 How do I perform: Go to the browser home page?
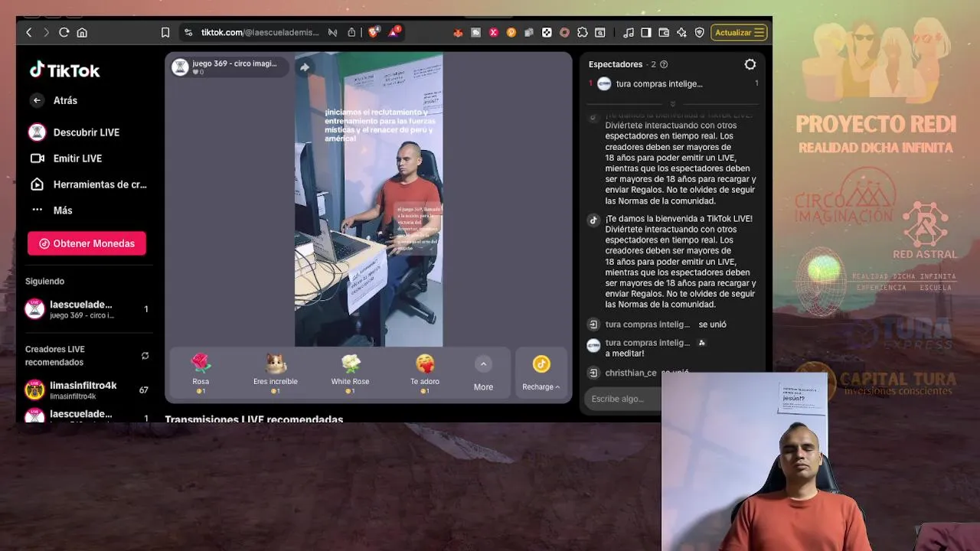coord(82,32)
